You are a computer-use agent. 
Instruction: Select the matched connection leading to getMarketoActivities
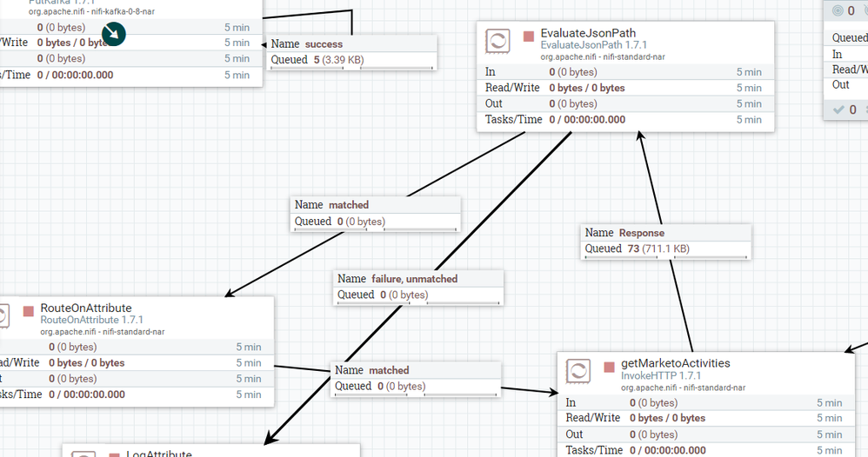point(416,379)
